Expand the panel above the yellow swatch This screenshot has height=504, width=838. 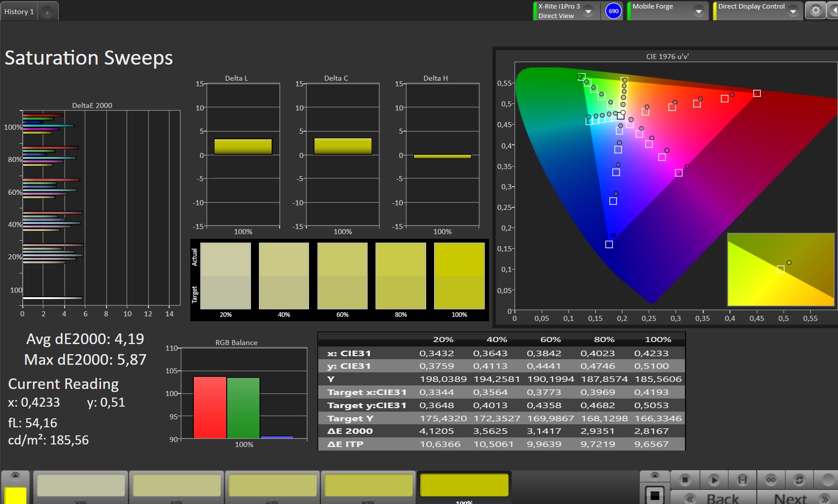(x=15, y=476)
